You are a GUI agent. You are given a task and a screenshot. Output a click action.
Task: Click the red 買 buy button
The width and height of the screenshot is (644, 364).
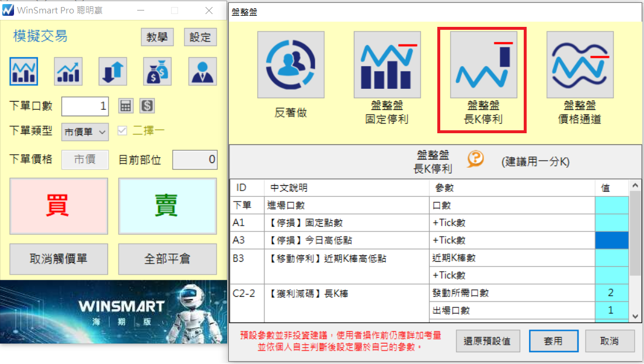point(59,206)
